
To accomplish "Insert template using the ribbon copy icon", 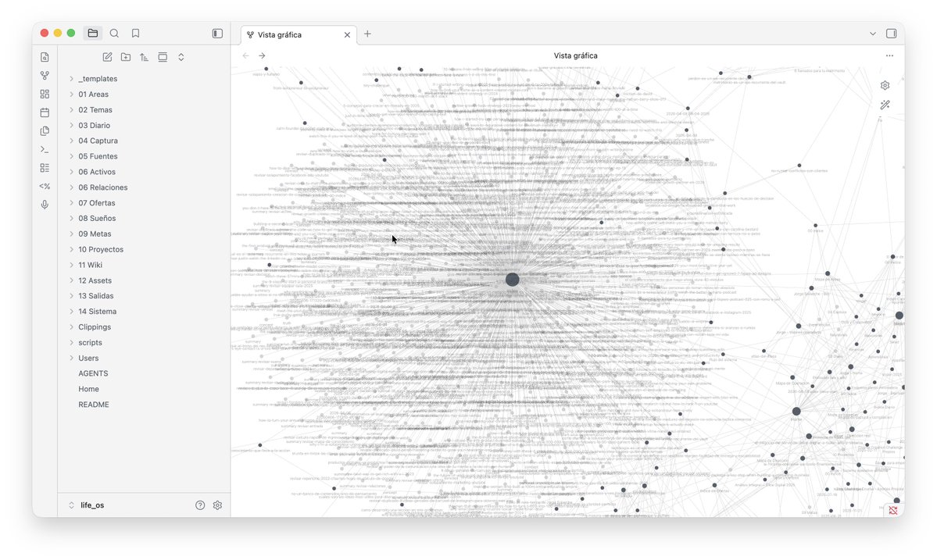I will click(x=45, y=131).
